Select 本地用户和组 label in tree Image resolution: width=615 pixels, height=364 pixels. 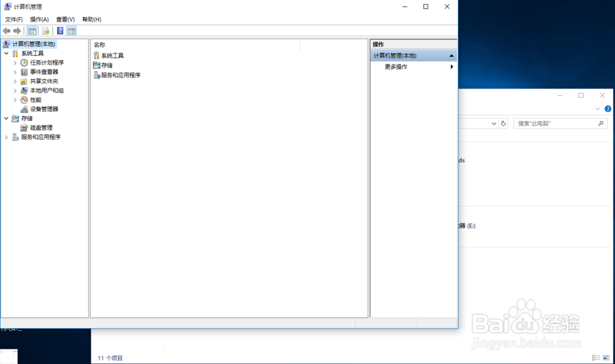coord(47,90)
